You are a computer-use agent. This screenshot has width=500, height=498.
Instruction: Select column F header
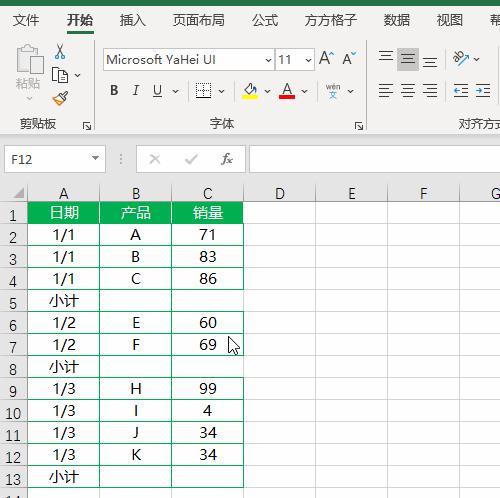(423, 193)
